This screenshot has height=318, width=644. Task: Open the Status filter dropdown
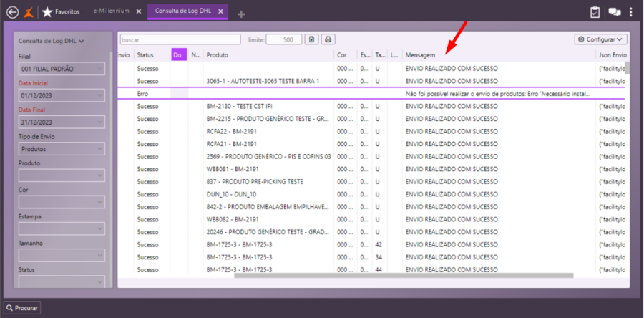[62, 282]
